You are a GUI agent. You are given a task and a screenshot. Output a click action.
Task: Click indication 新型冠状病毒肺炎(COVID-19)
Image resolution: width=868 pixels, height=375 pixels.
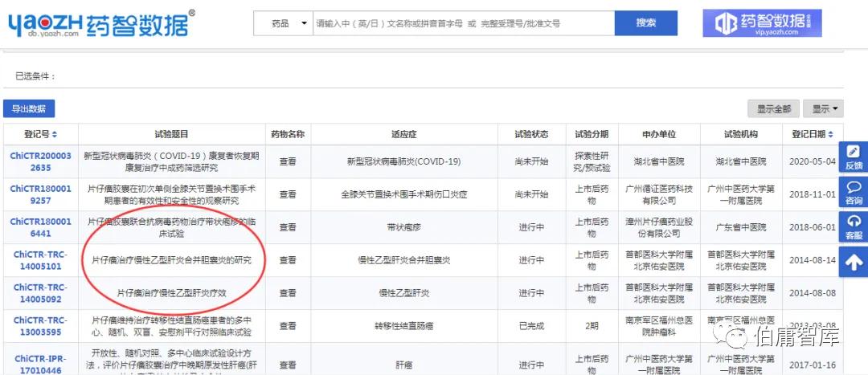404,161
